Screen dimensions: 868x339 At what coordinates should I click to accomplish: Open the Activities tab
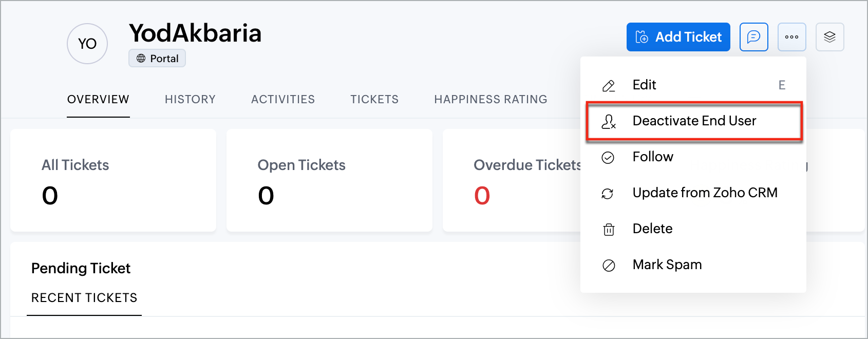pos(283,99)
